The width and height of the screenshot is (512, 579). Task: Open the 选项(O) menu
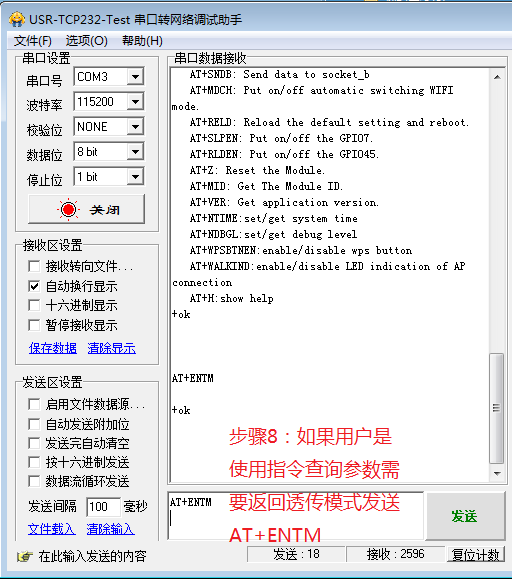tap(86, 41)
